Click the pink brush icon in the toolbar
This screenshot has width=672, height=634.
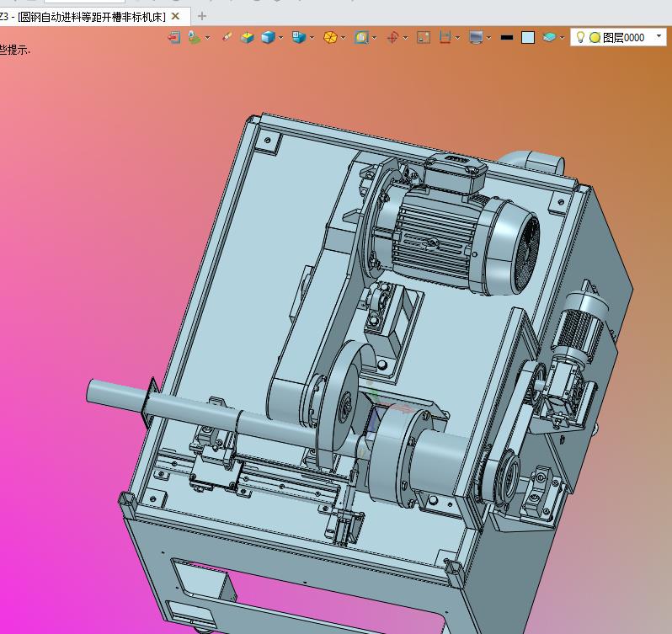point(226,37)
